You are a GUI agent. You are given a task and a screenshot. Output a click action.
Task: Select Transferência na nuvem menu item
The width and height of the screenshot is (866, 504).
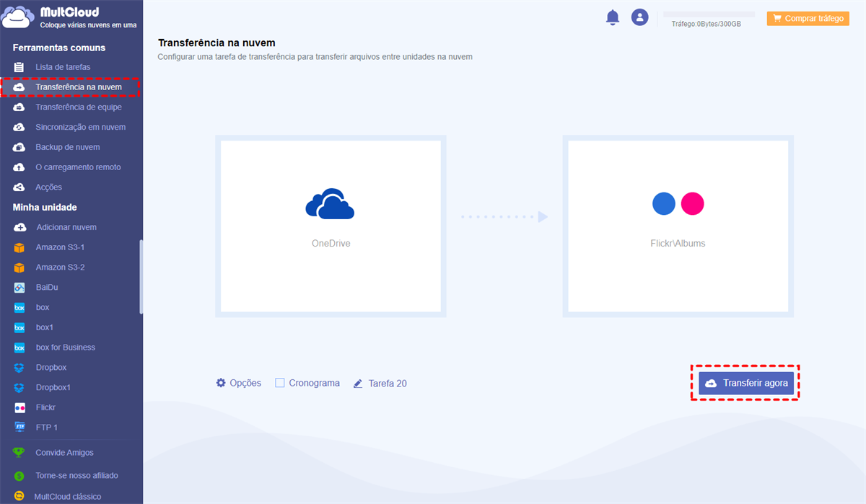coord(79,87)
